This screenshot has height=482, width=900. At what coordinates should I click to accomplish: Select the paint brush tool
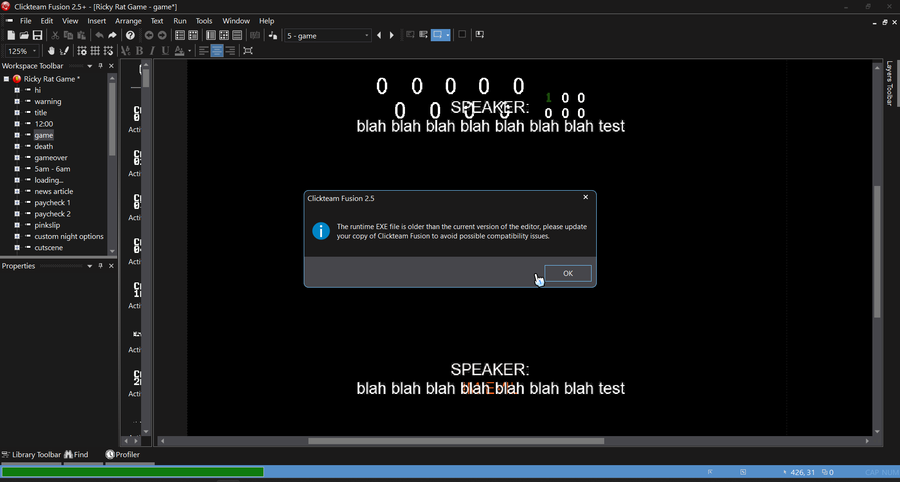point(64,50)
